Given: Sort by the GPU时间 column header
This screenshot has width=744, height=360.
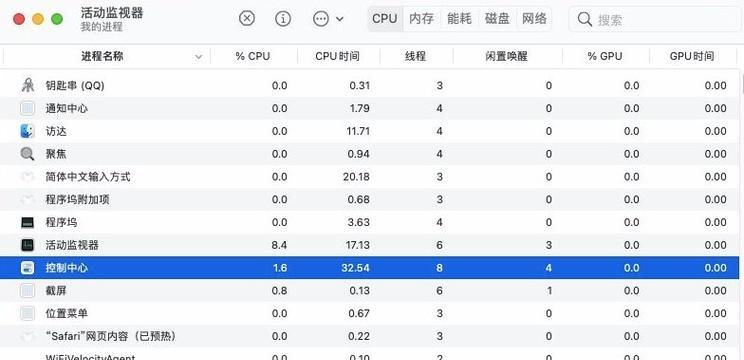Looking at the screenshot, I should point(692,56).
